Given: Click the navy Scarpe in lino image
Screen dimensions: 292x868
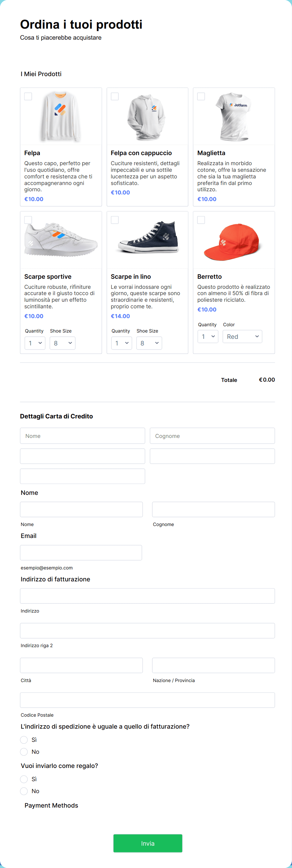Looking at the screenshot, I should click(148, 237).
